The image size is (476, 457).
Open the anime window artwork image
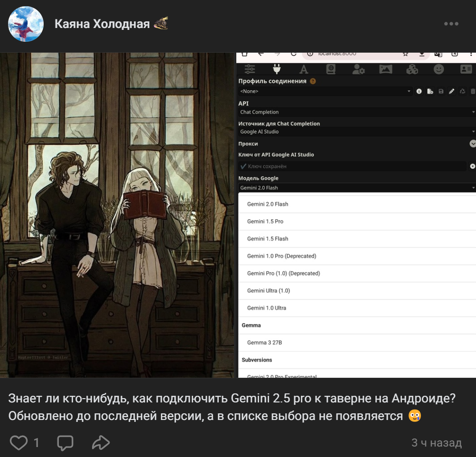pyautogui.click(x=117, y=215)
